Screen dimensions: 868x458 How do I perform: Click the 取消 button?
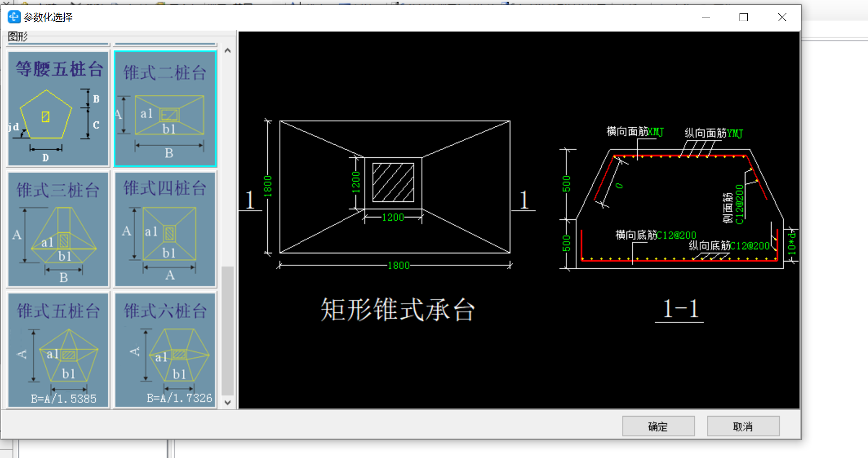click(x=743, y=426)
